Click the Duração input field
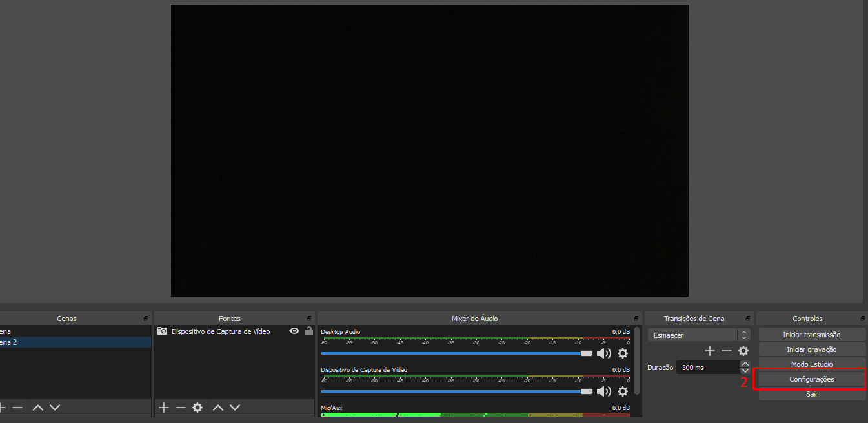This screenshot has width=868, height=423. coord(707,368)
